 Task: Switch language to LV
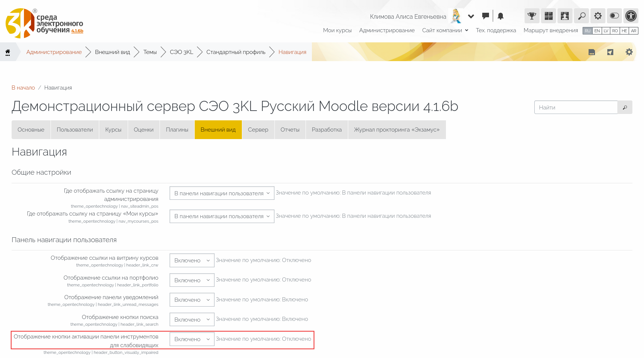coord(606,31)
